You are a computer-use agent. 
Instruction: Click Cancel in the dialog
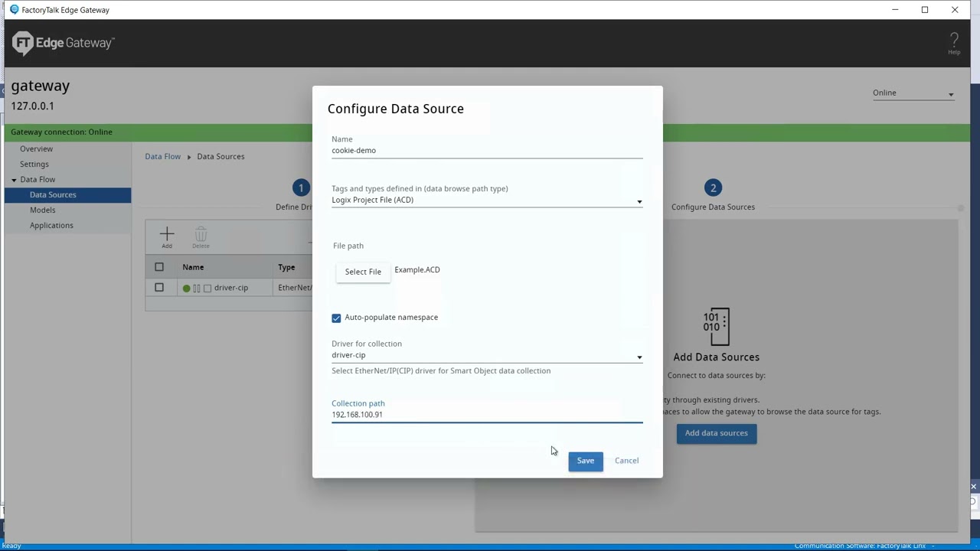[x=626, y=461]
